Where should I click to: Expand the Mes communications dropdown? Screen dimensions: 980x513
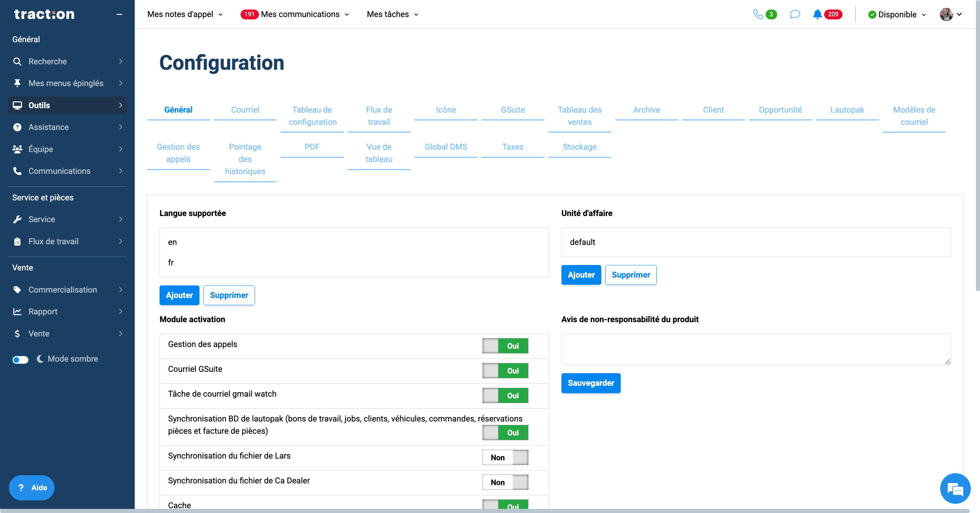pos(295,14)
